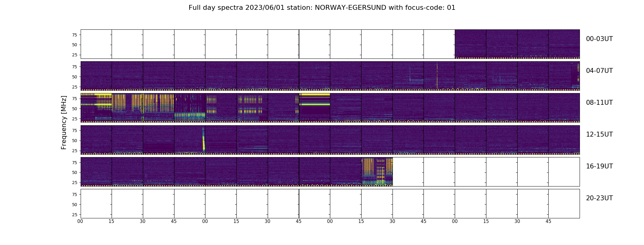Screen dimensions: 644x245
Task: Click the thin white vertical line in 04-07UT row
Action: pyautogui.click(x=437, y=76)
